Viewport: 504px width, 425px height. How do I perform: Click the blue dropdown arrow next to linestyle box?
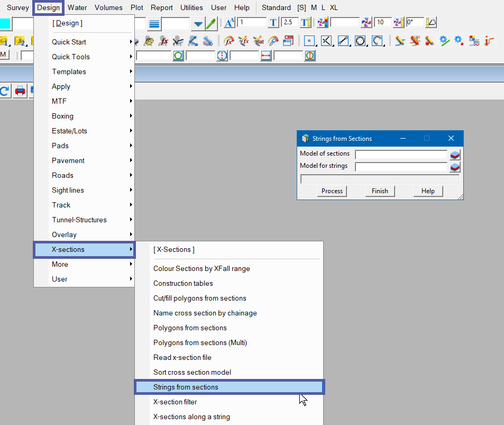[198, 23]
